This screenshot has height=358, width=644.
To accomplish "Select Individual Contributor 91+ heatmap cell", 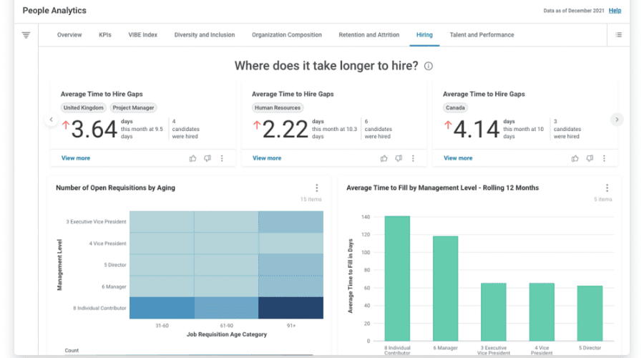I will (291, 308).
